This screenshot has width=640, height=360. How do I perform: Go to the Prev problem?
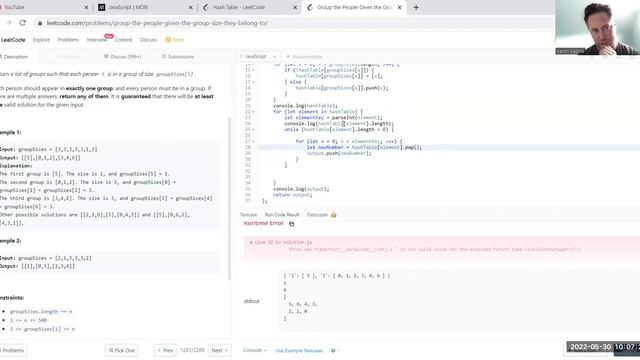(165, 351)
